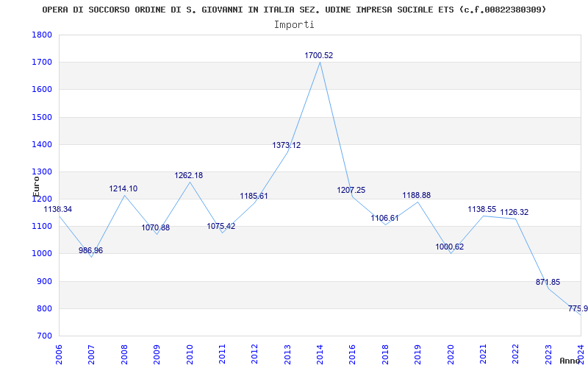Select the x-axis year 2024
588x368 pixels.
pos(581,354)
